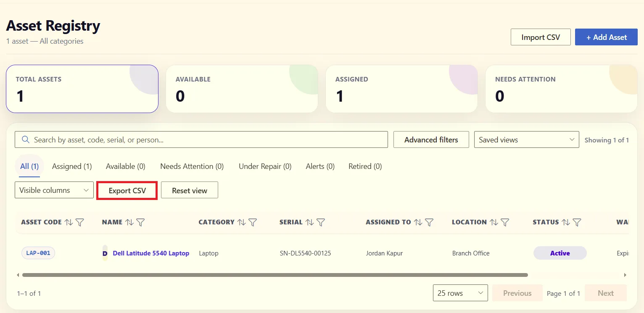
Task: Click the search magnifier icon
Action: click(x=25, y=139)
